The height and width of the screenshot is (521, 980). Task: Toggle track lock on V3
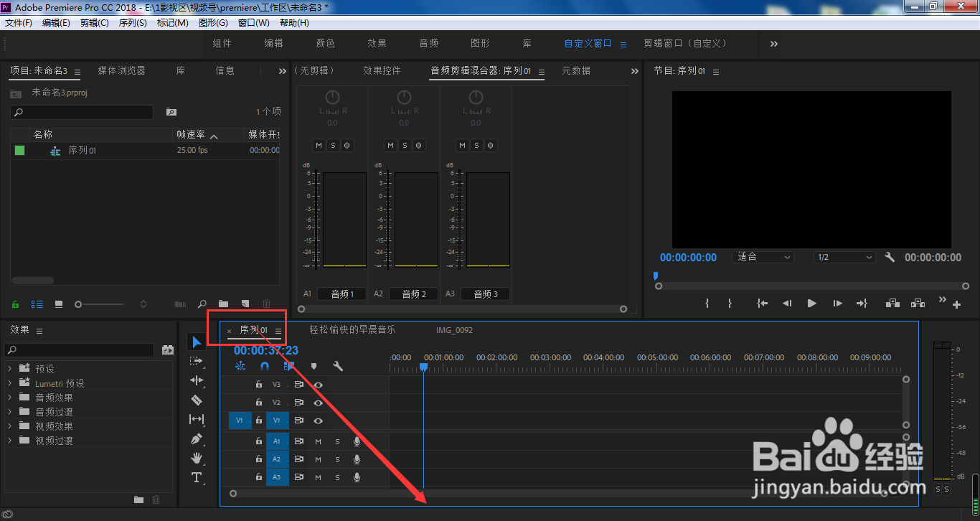pyautogui.click(x=259, y=384)
